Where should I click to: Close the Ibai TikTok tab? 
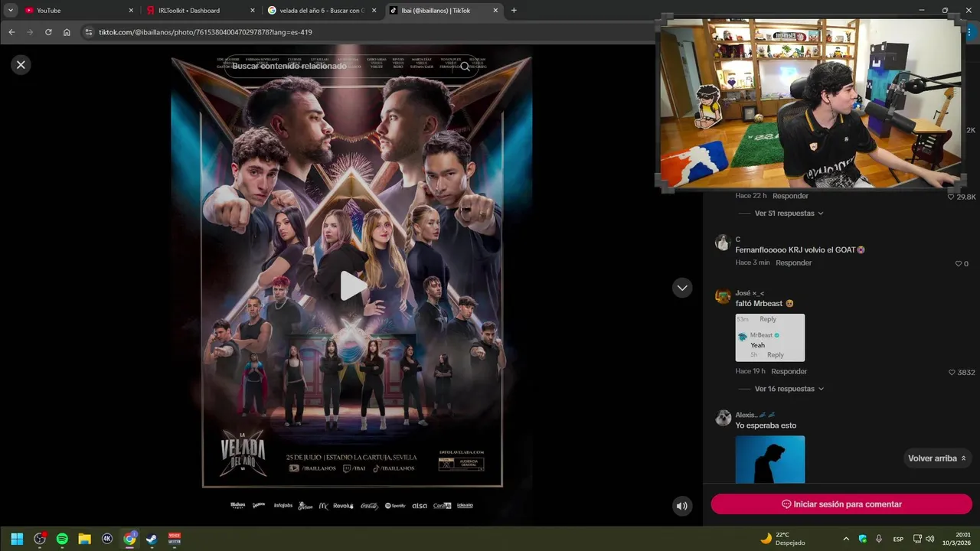(495, 11)
